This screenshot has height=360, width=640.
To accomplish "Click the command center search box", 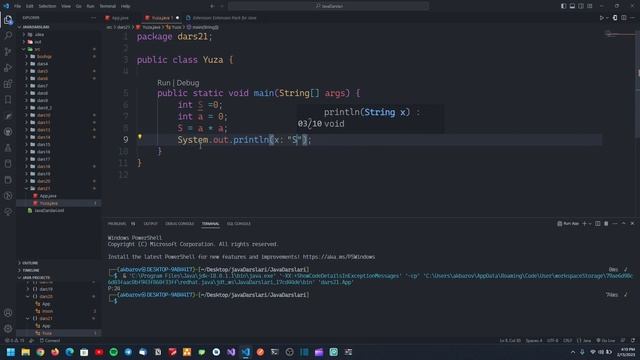I will pyautogui.click(x=329, y=6).
